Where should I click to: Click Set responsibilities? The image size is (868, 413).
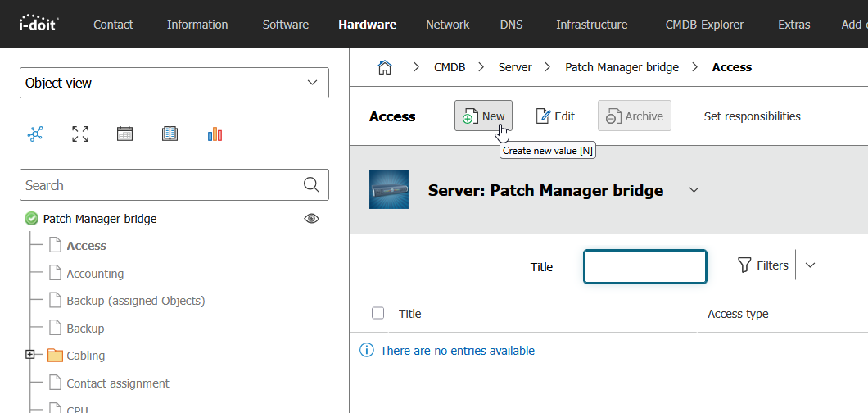click(x=753, y=116)
